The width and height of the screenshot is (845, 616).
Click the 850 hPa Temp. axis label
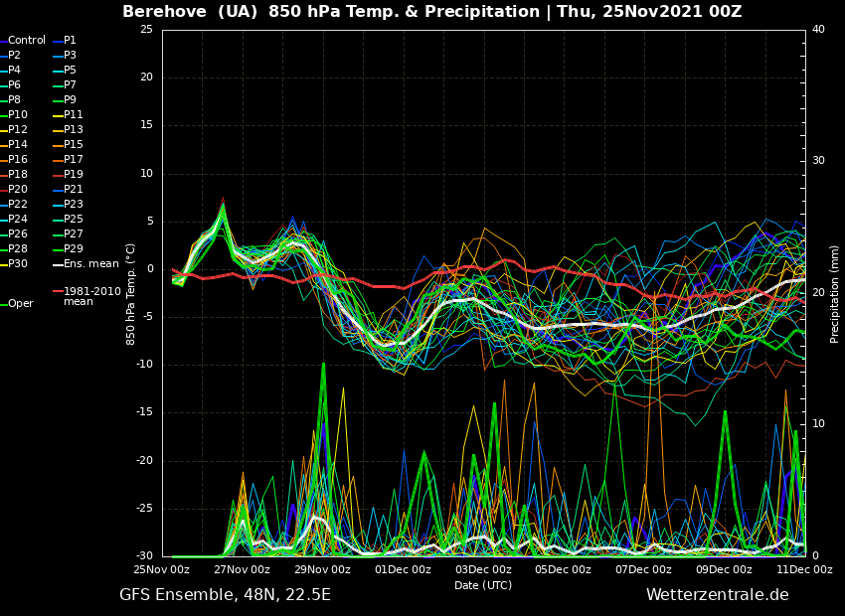tap(131, 294)
